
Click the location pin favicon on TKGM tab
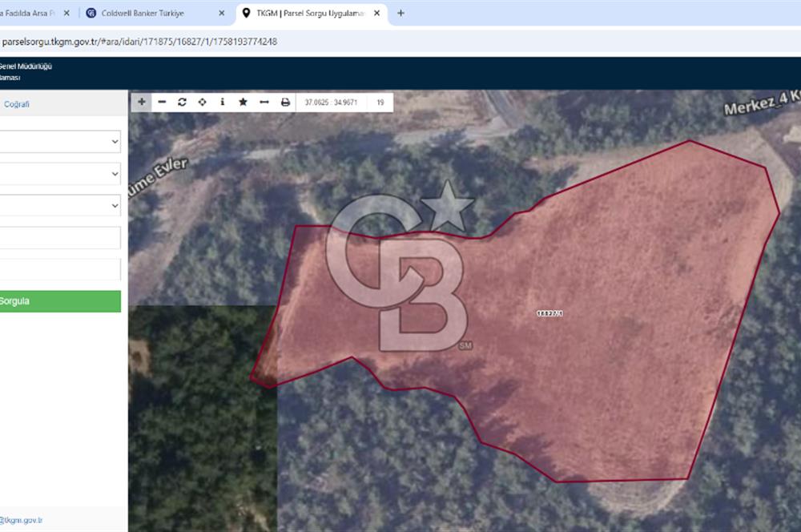(x=246, y=13)
